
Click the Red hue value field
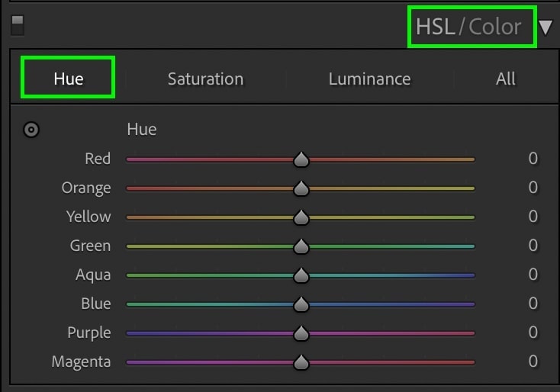(x=533, y=158)
